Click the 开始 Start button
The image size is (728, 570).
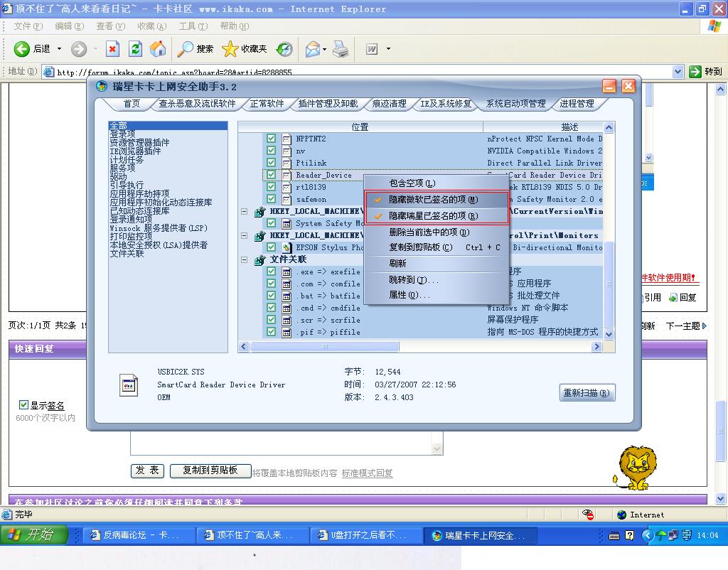(x=34, y=534)
